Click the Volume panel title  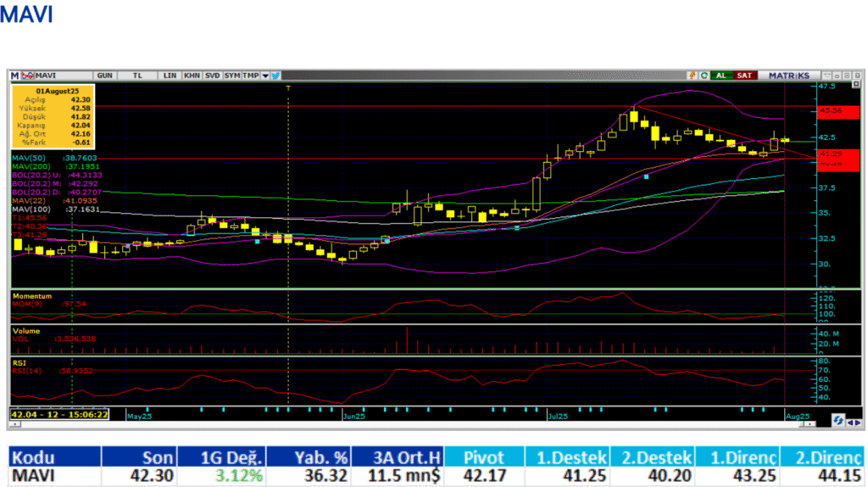26,331
